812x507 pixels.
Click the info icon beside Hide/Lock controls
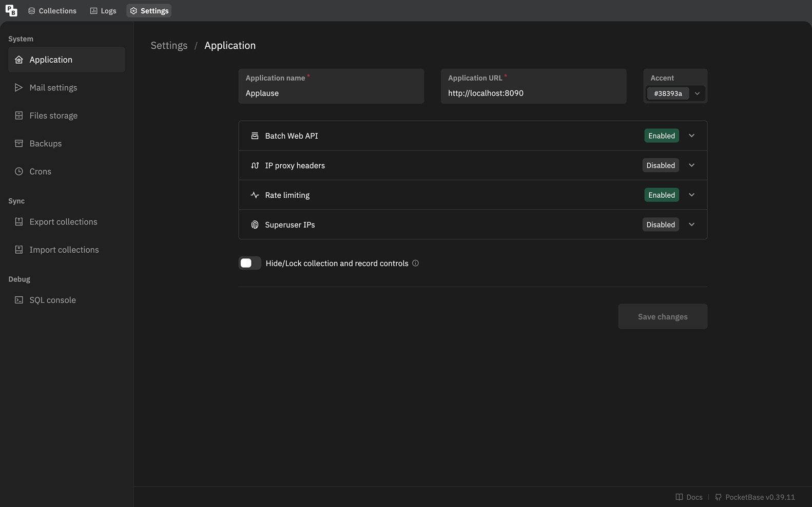click(x=416, y=263)
